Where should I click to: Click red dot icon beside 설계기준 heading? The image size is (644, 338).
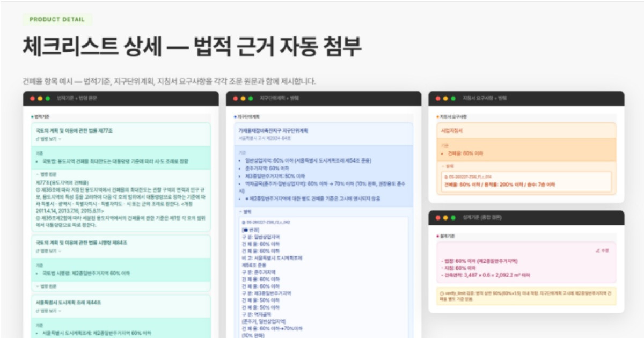pyautogui.click(x=436, y=237)
